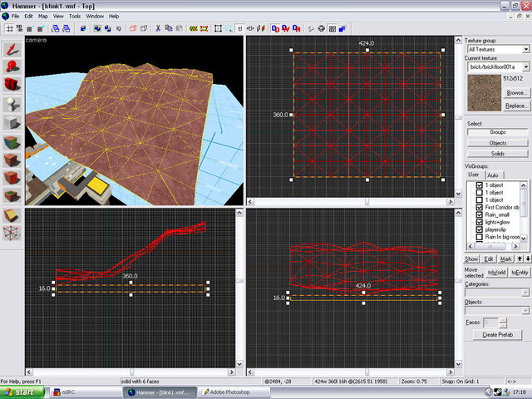Click the Hide Selected Objects red box icon
The image size is (532, 399).
pos(133,29)
